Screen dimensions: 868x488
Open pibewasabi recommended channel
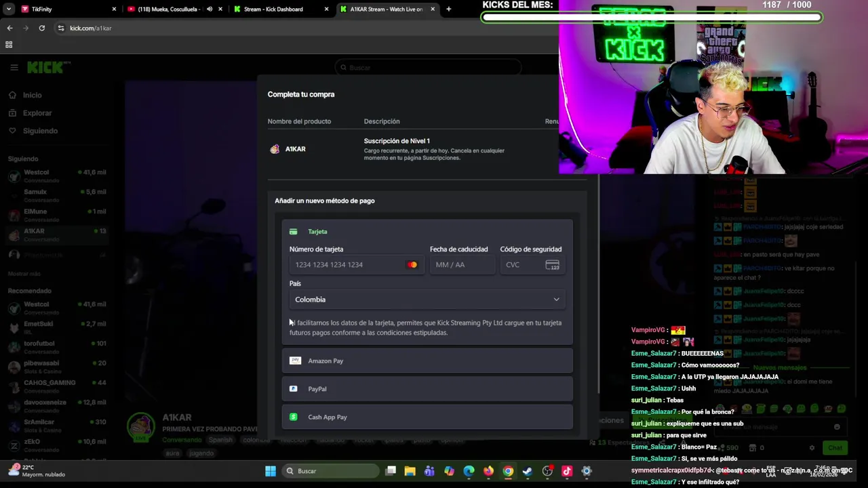(57, 367)
